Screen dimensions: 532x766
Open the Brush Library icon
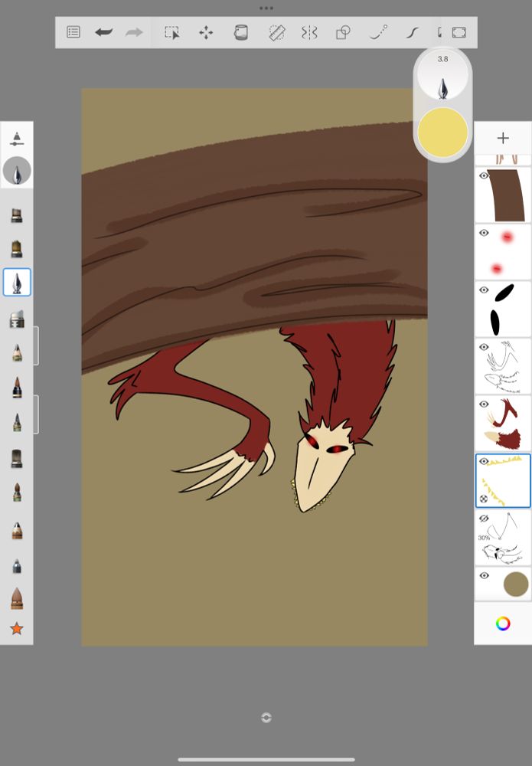[17, 139]
